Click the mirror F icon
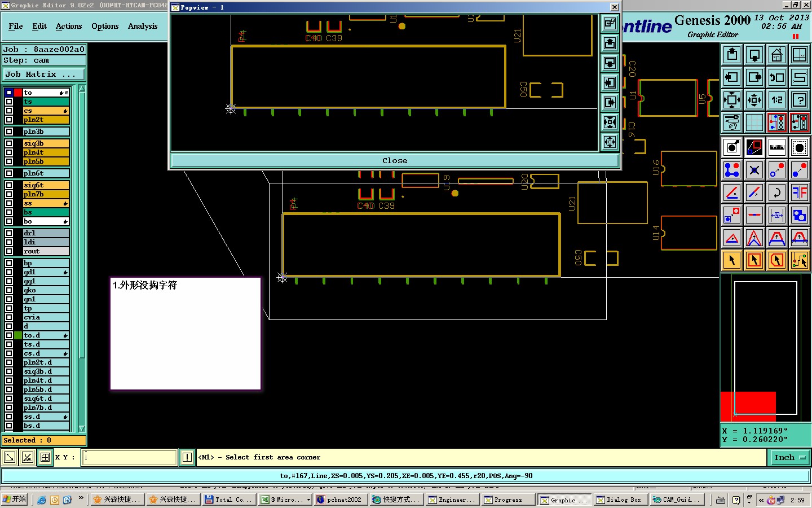Image resolution: width=812 pixels, height=508 pixels. [800, 192]
